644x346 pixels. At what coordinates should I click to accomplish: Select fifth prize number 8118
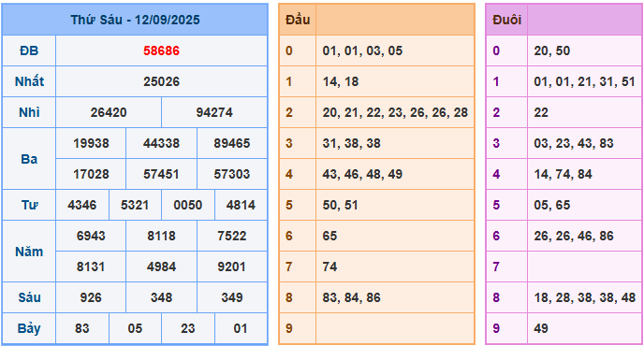pyautogui.click(x=161, y=236)
